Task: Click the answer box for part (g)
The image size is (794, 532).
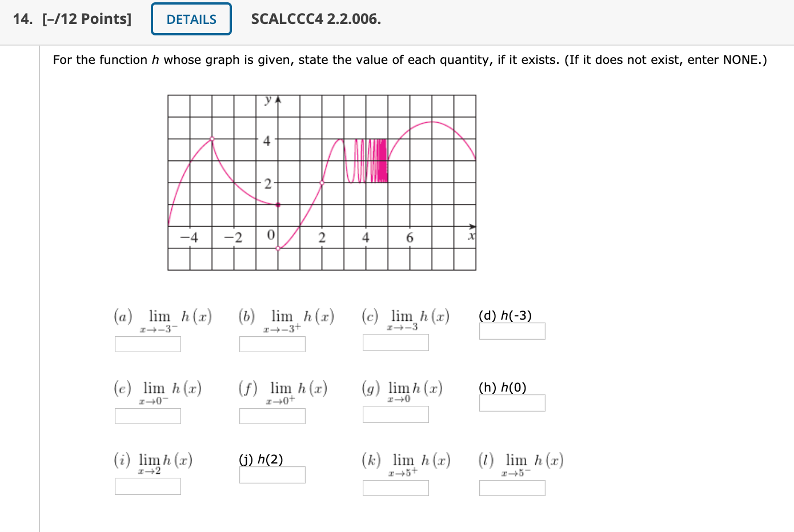Action: pyautogui.click(x=395, y=414)
